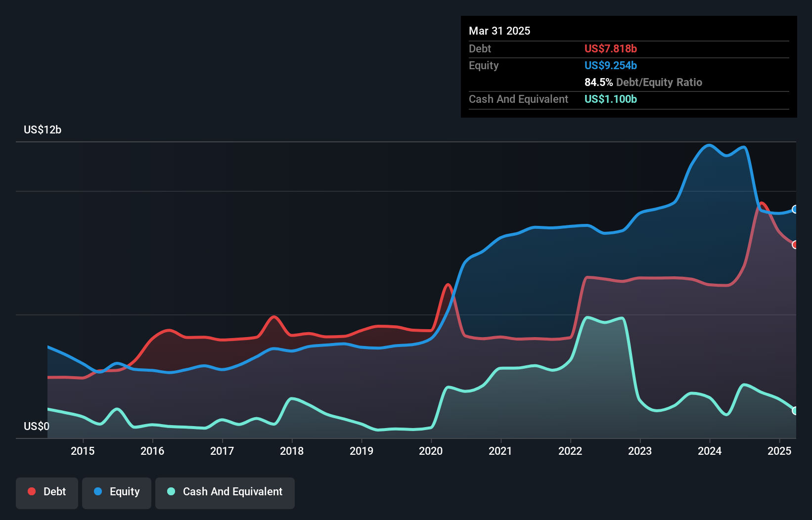This screenshot has height=520, width=812.
Task: Click the teal Cash endpoint marker
Action: [795, 411]
